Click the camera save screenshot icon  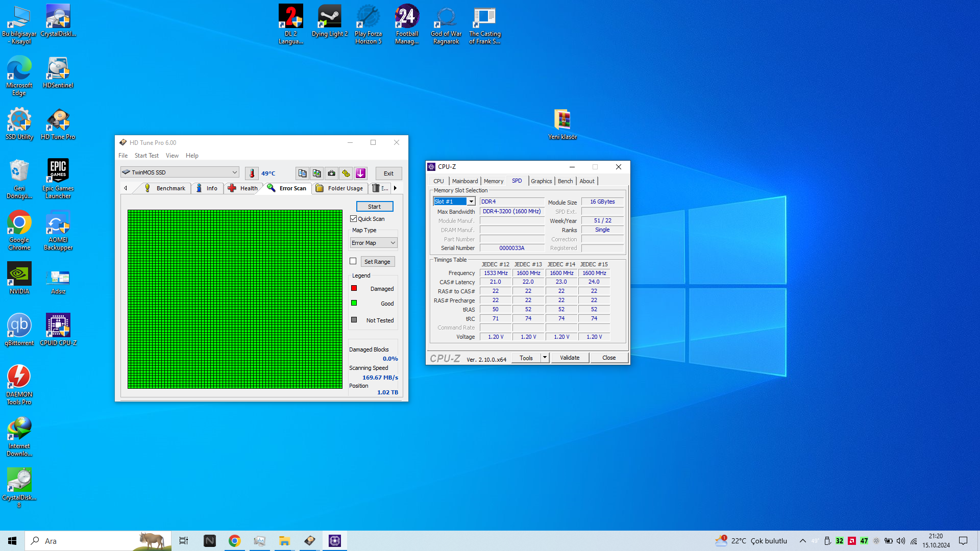tap(332, 173)
